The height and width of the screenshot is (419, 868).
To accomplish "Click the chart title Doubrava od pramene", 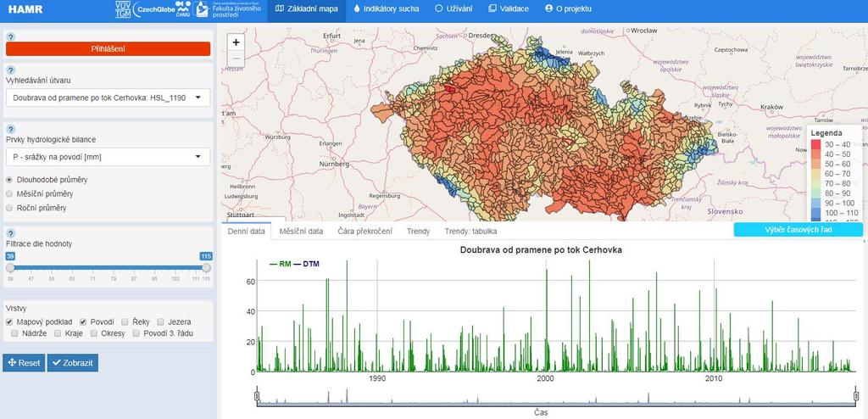I will tap(541, 250).
